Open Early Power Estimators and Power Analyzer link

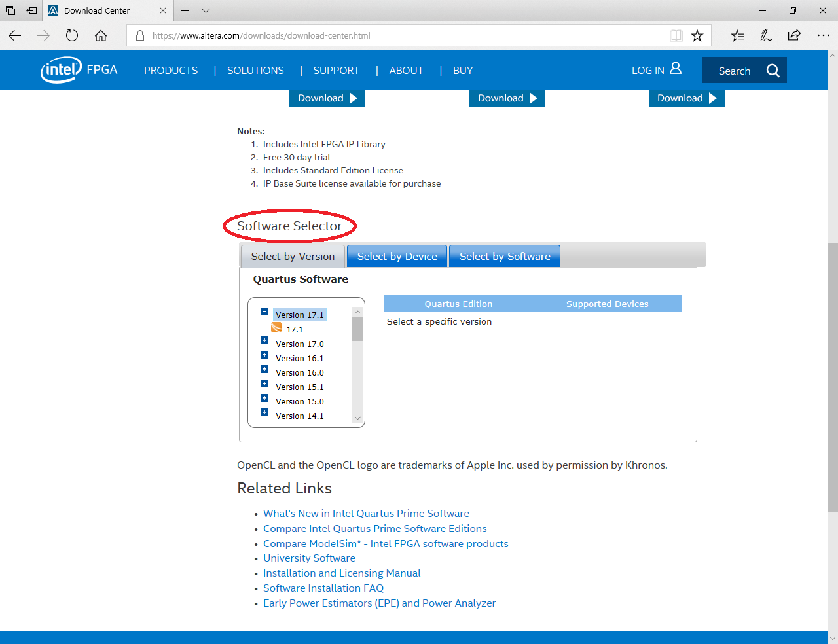[380, 603]
